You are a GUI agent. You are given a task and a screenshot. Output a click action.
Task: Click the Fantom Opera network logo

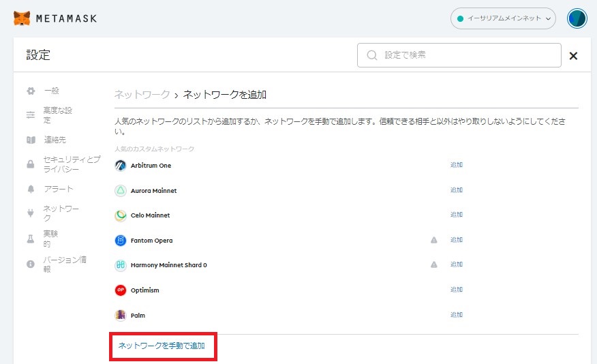coord(121,241)
